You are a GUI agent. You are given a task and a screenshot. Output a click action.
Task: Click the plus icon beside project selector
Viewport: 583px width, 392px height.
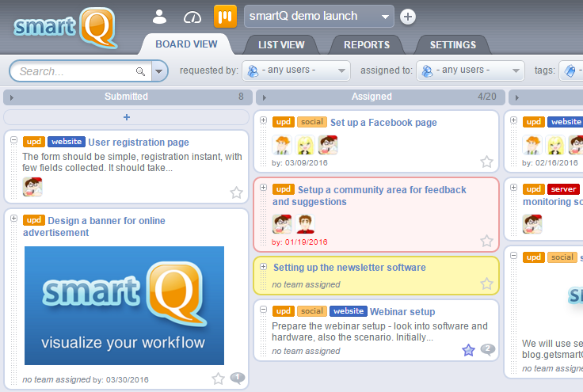pyautogui.click(x=407, y=16)
